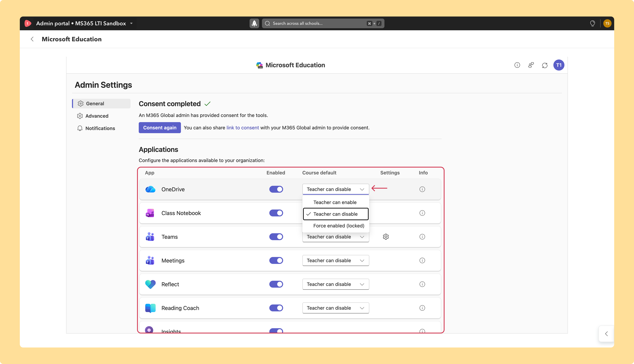This screenshot has height=364, width=634.
Task: Show info for the Reading Coach app
Action: (x=422, y=308)
